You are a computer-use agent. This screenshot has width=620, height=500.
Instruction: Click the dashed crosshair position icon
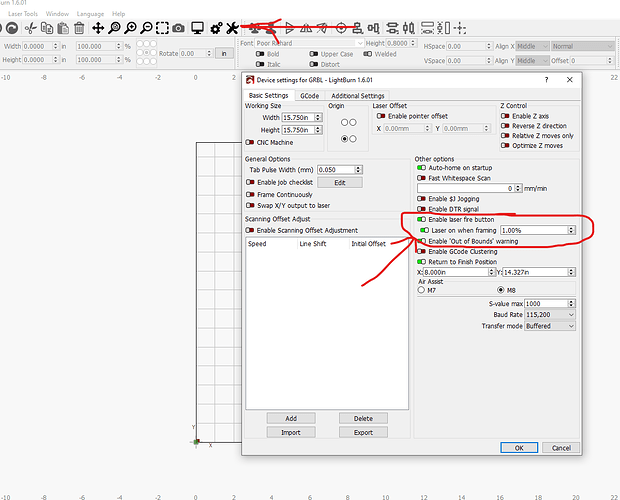460,28
